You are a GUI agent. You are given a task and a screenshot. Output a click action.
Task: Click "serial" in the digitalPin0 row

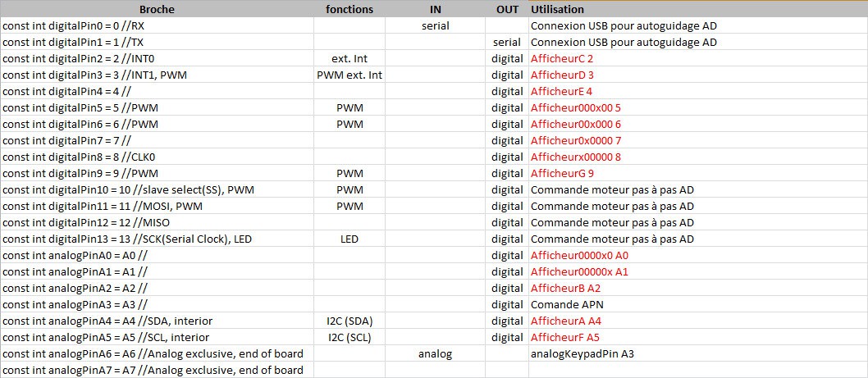pyautogui.click(x=435, y=25)
